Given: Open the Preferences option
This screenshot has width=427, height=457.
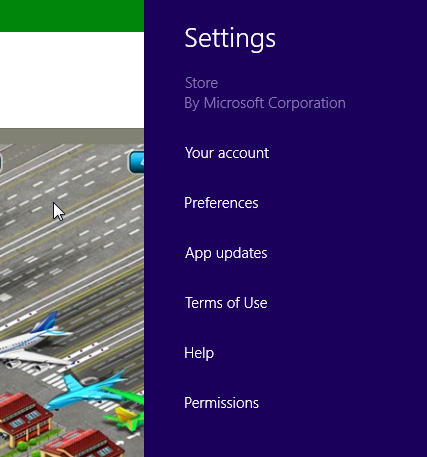Looking at the screenshot, I should 221,203.
